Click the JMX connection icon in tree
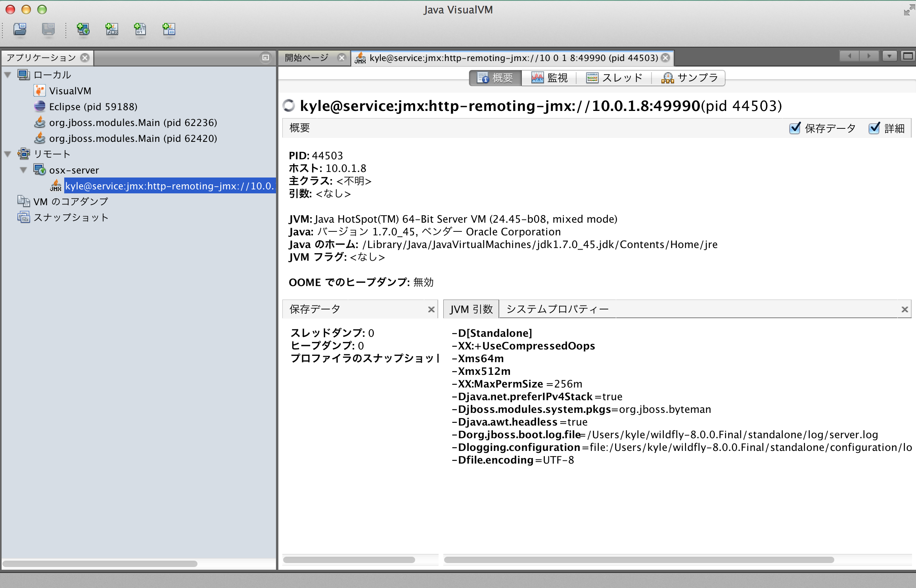The width and height of the screenshot is (916, 588). tap(56, 185)
